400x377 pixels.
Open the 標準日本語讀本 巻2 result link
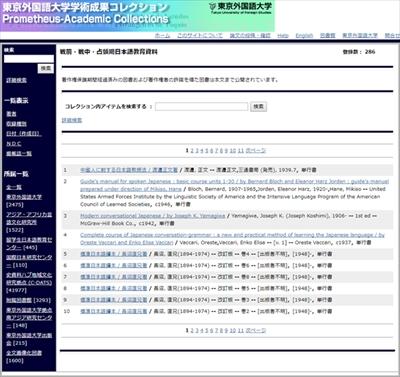pyautogui.click(x=114, y=311)
